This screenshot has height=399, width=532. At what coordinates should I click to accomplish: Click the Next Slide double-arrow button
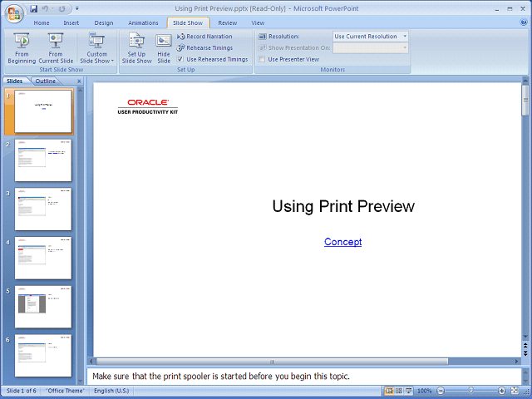(525, 353)
